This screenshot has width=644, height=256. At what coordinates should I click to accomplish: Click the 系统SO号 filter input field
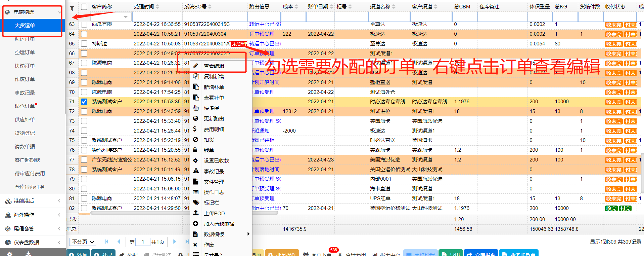pyautogui.click(x=215, y=17)
